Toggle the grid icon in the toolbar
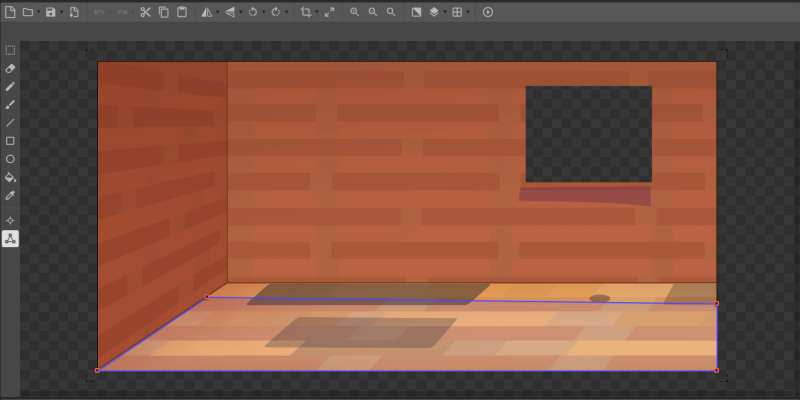The height and width of the screenshot is (400, 800). (457, 12)
